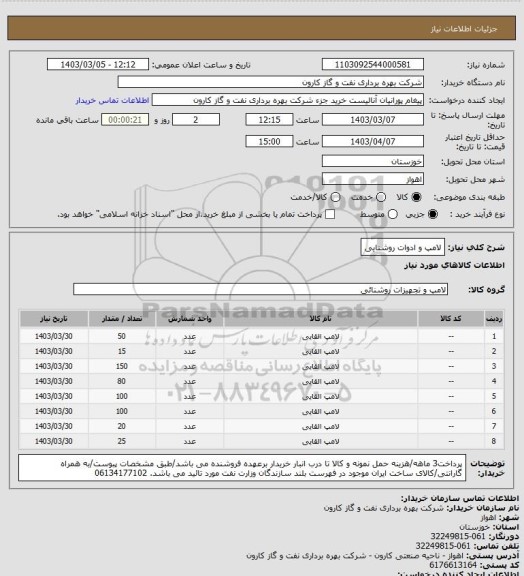
Task: Click the delivery city field اهواز
Action: coord(373,179)
